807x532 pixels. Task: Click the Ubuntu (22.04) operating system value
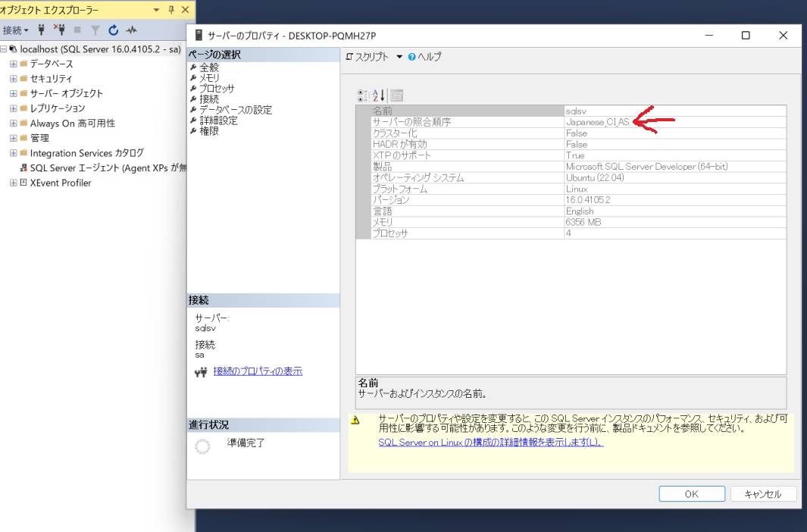click(x=595, y=177)
